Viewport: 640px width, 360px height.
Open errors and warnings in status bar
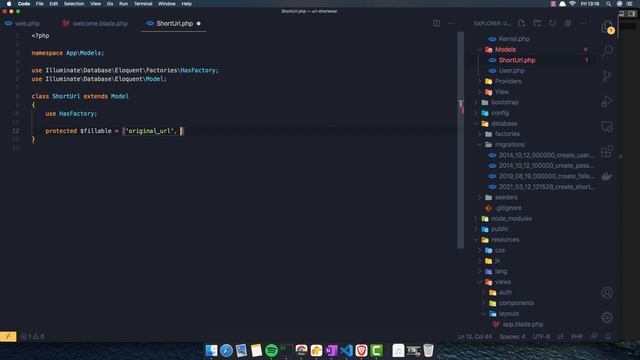tap(32, 337)
